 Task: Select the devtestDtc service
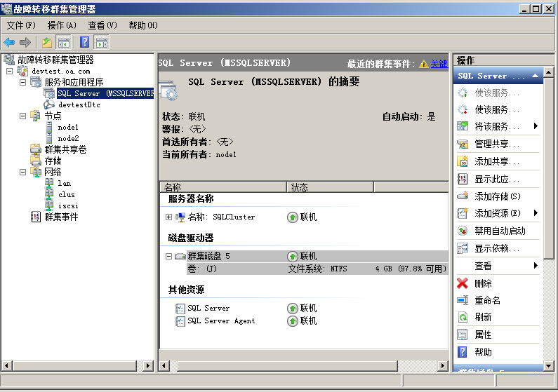tap(79, 105)
